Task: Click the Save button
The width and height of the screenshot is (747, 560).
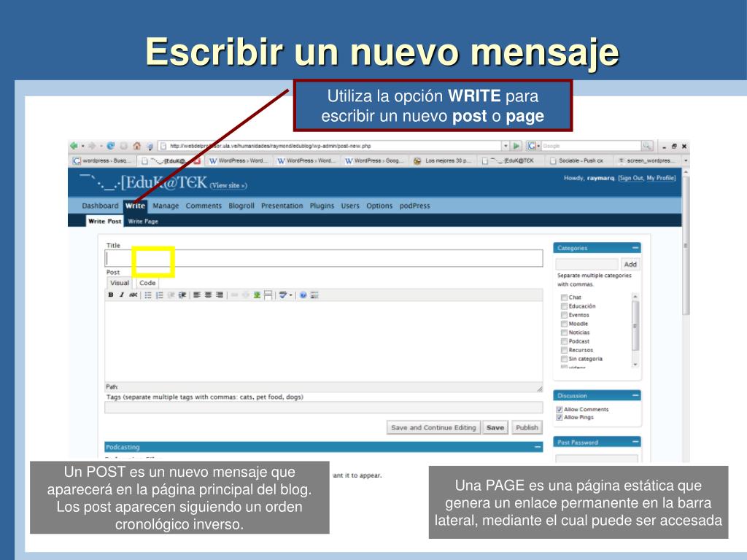Action: point(495,427)
